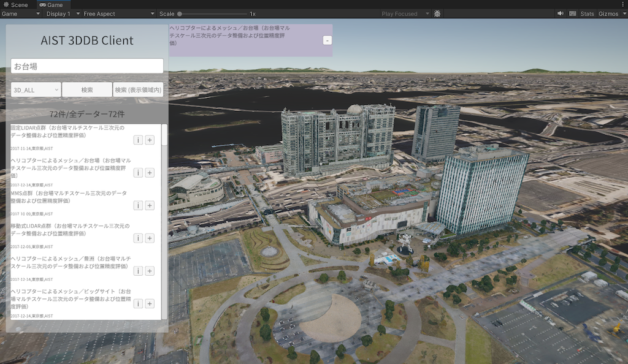628x364 pixels.
Task: Click the お台場 search input field
Action: 87,66
